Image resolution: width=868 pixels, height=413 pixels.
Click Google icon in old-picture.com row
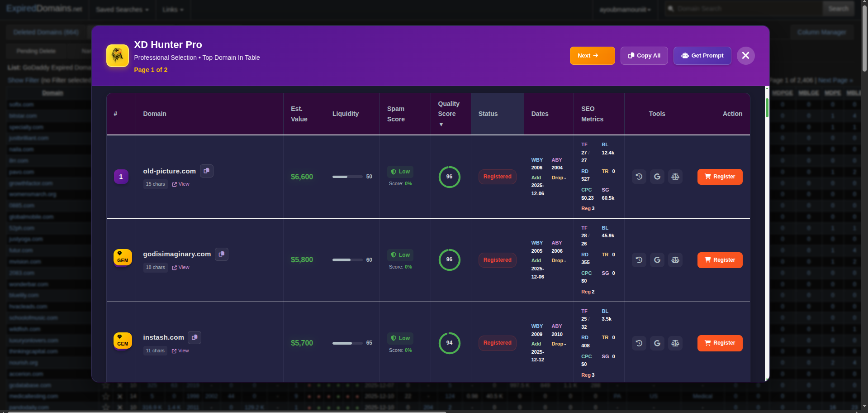(x=657, y=177)
